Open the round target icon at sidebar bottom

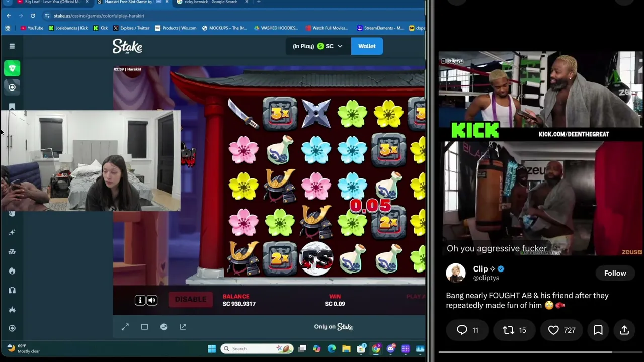(x=12, y=328)
